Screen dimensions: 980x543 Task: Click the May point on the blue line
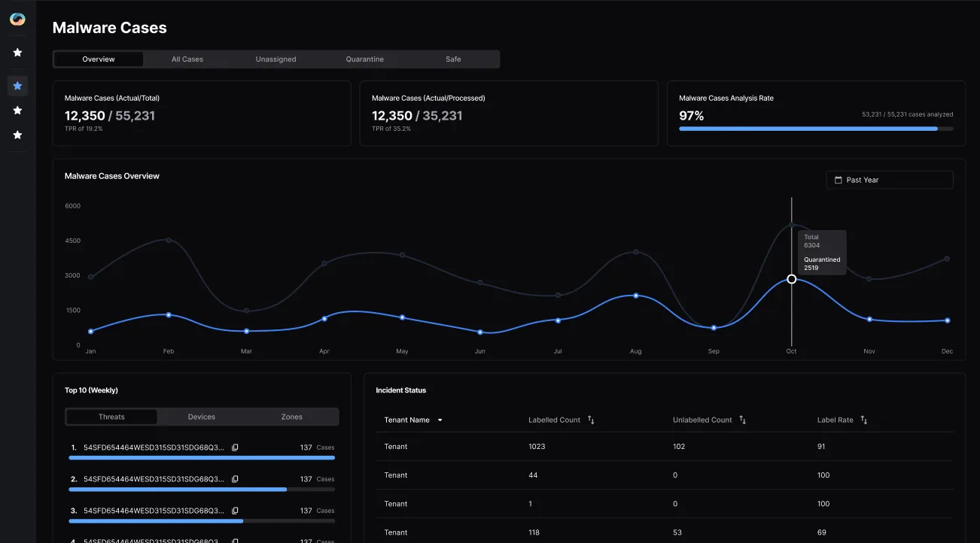coord(402,317)
